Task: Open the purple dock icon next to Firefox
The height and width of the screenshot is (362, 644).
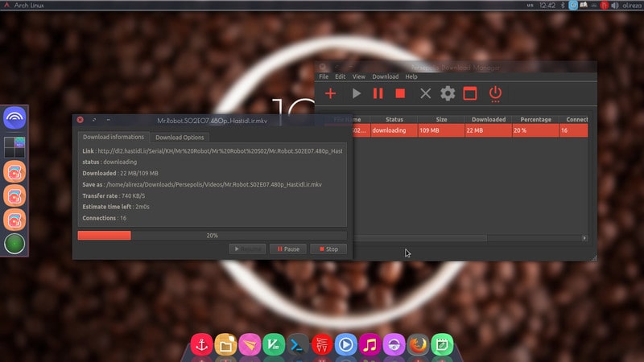Action: [394, 345]
